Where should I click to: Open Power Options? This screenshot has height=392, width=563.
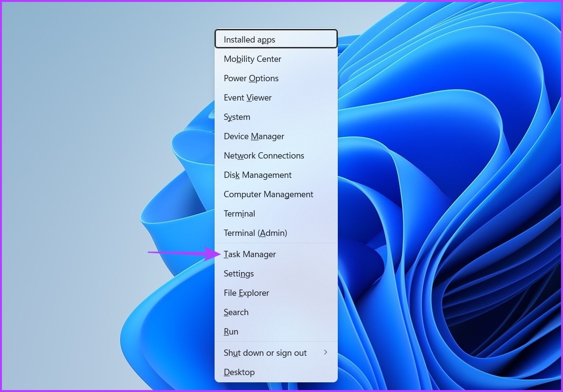(x=276, y=78)
